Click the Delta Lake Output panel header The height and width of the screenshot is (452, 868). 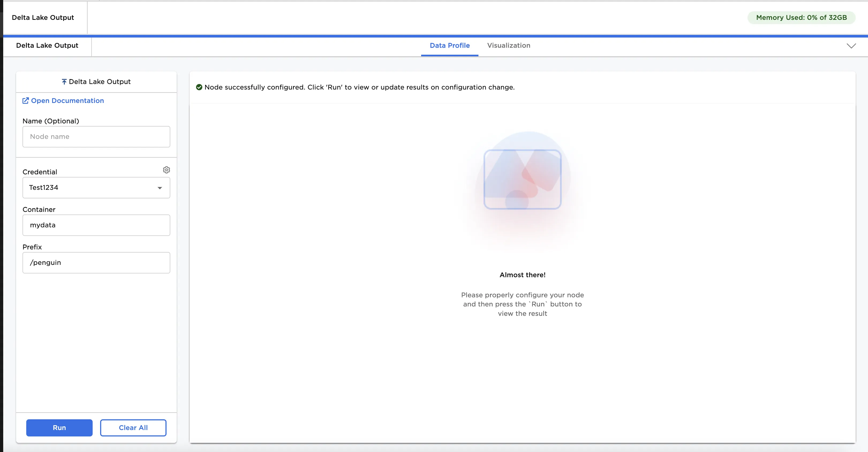100,81
